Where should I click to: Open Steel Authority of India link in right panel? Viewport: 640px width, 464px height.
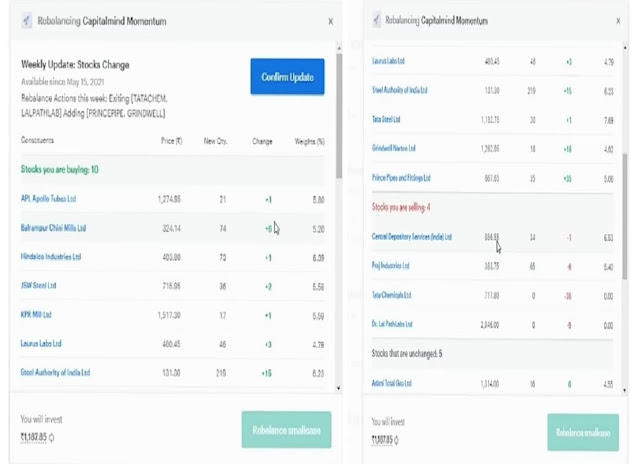click(x=400, y=90)
